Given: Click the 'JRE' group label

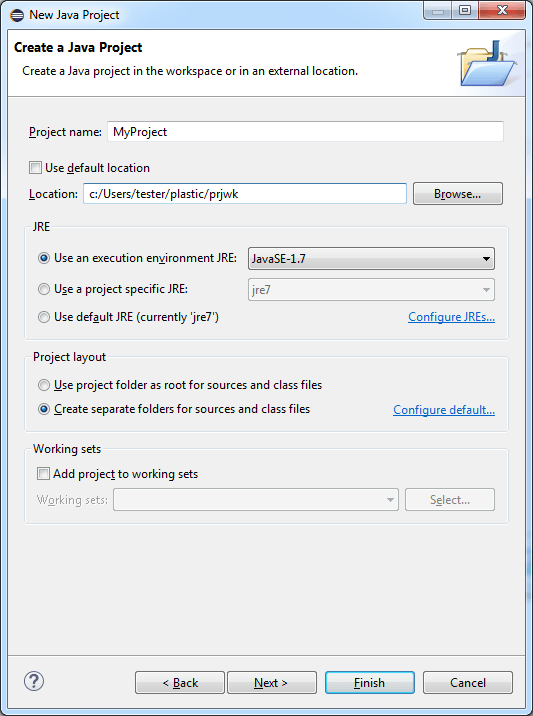Looking at the screenshot, I should [41, 226].
